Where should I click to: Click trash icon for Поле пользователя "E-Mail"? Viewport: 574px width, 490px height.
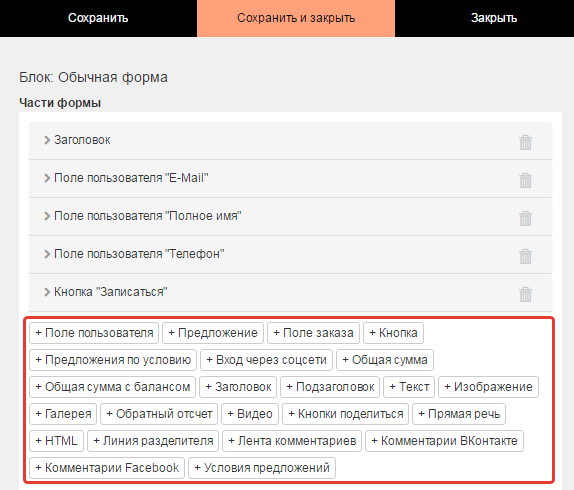pos(525,180)
